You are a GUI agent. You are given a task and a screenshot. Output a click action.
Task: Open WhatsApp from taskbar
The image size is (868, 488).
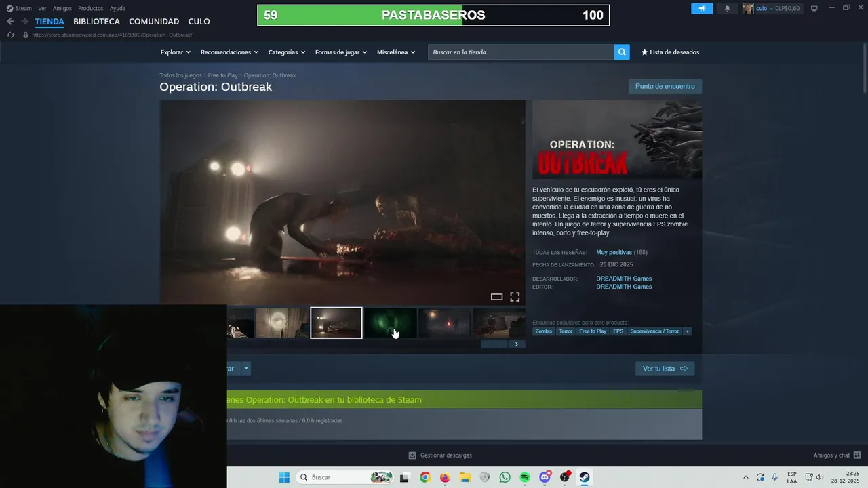[505, 477]
